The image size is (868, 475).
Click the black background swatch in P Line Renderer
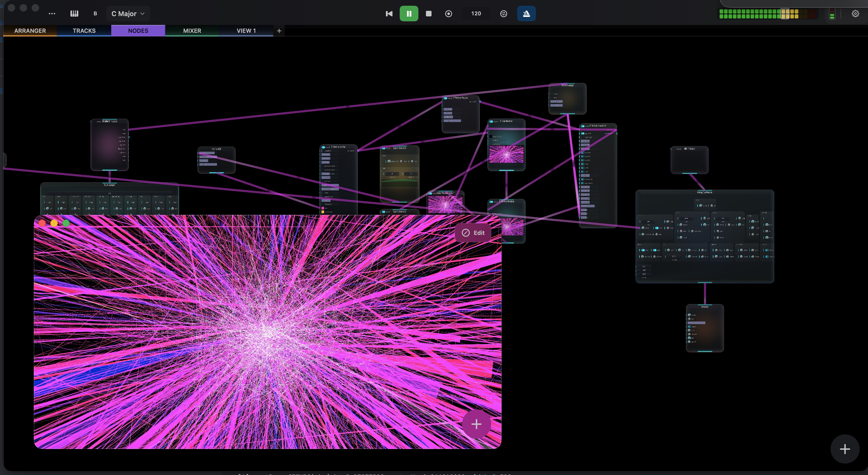(491, 136)
